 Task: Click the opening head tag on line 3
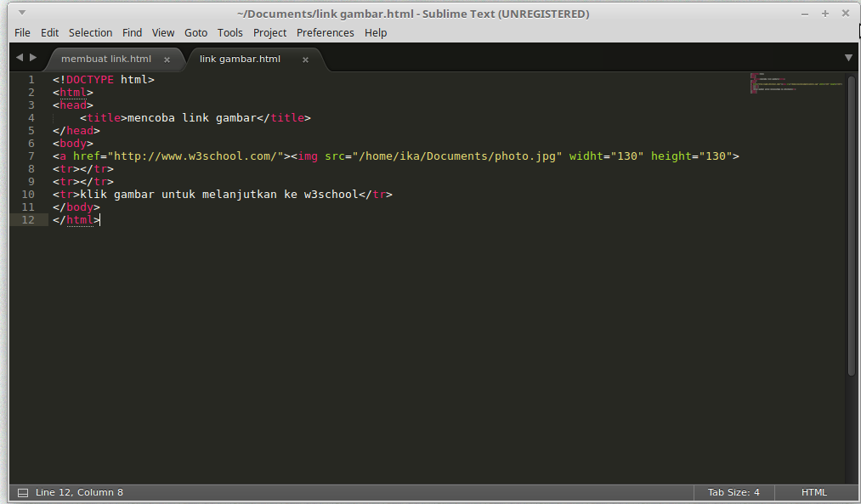coord(73,105)
